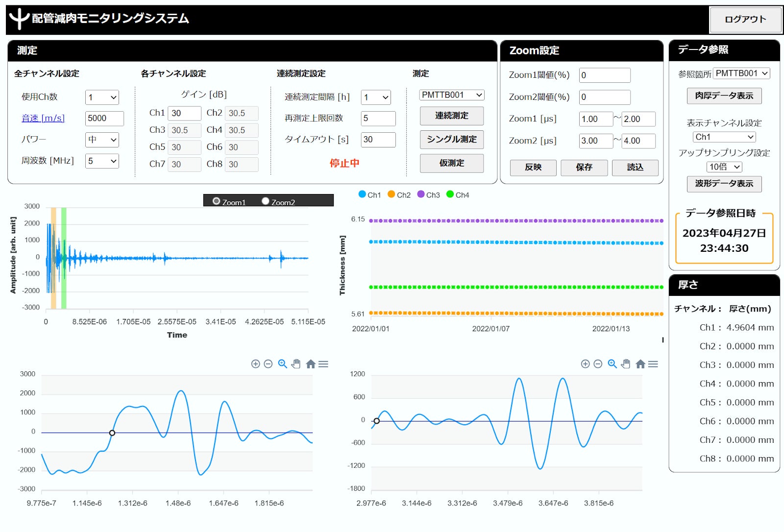784x532 pixels.
Task: Click the ログアウト button
Action: click(745, 20)
